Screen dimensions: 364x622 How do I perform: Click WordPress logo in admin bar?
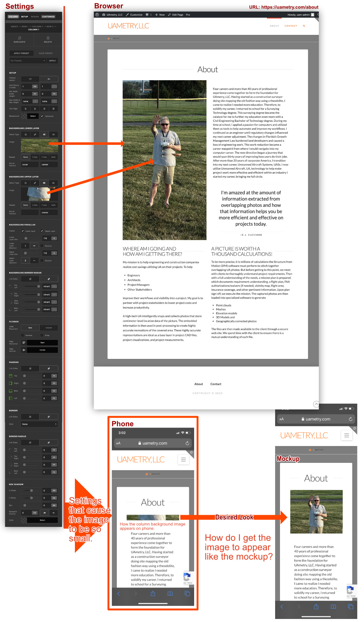(97, 15)
